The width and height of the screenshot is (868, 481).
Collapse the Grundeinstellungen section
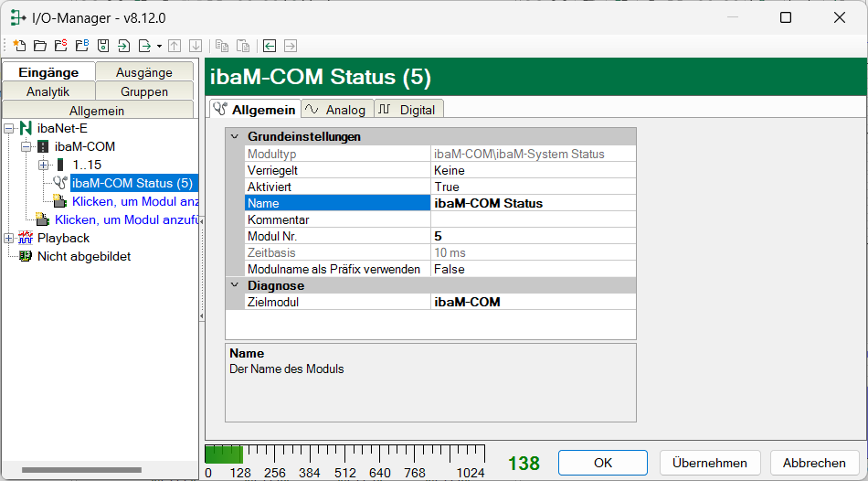[235, 136]
